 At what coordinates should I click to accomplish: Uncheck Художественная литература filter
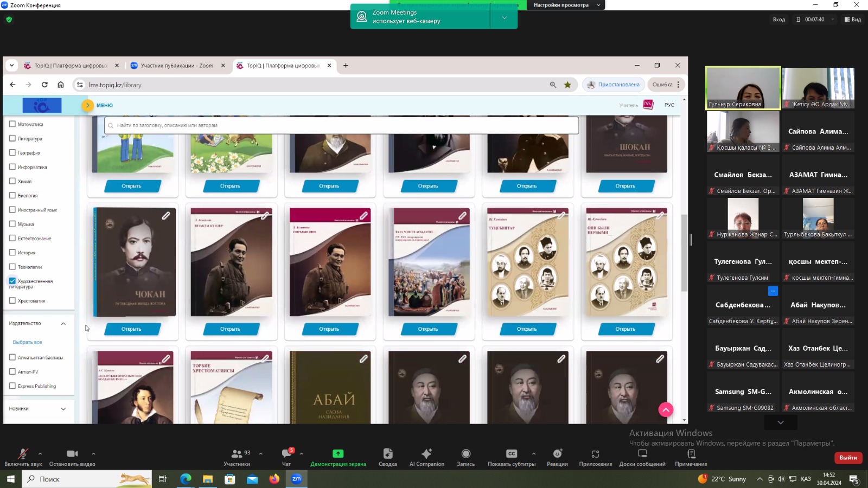[12, 281]
